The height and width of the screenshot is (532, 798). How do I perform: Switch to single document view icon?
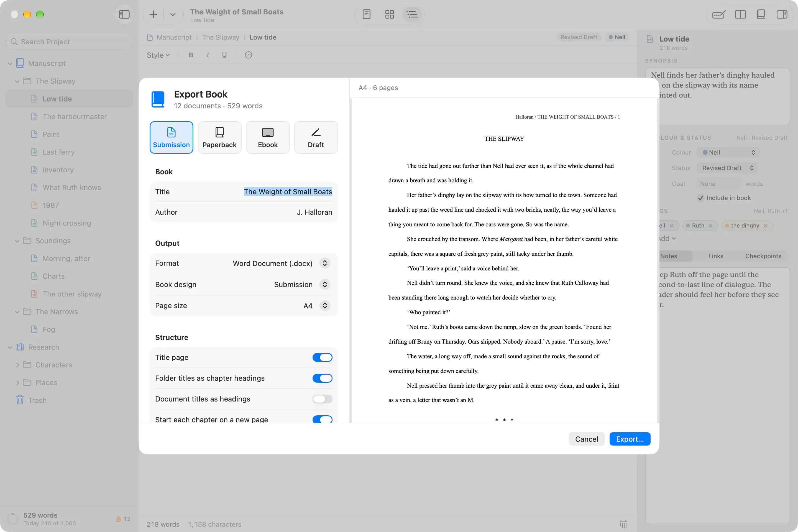coord(366,14)
